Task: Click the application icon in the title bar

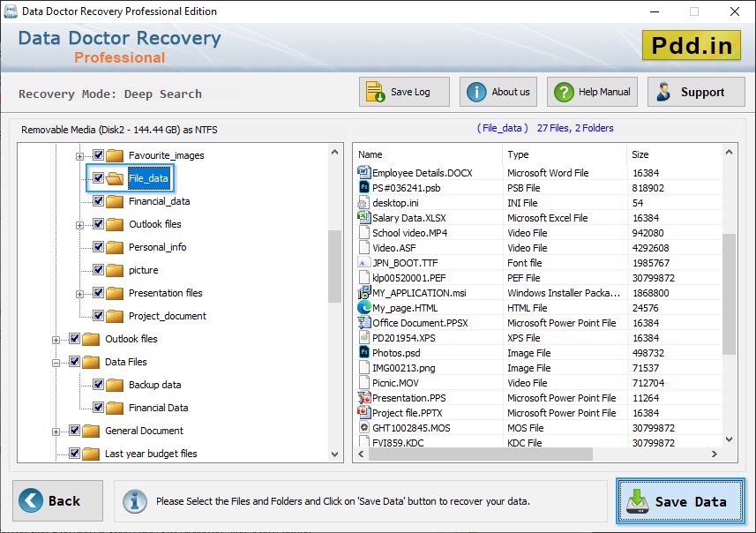Action: click(x=11, y=11)
